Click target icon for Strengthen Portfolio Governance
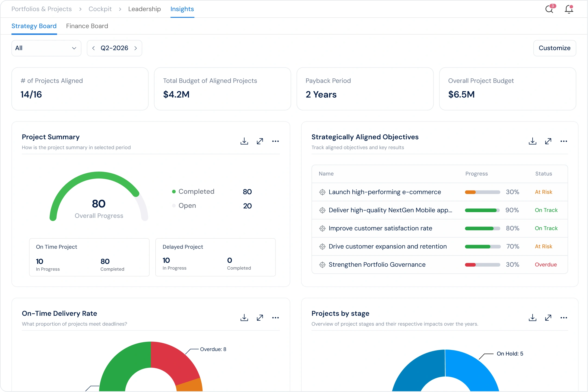 (322, 265)
